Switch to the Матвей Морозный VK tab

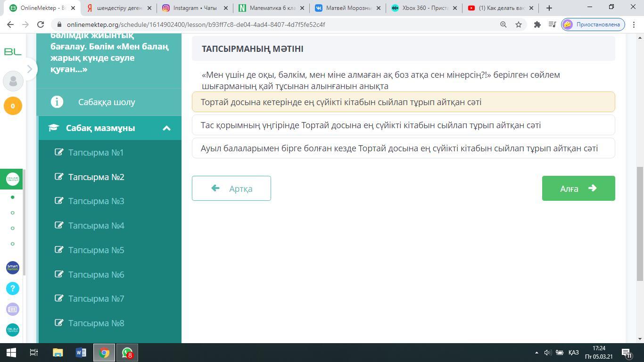[x=347, y=8]
